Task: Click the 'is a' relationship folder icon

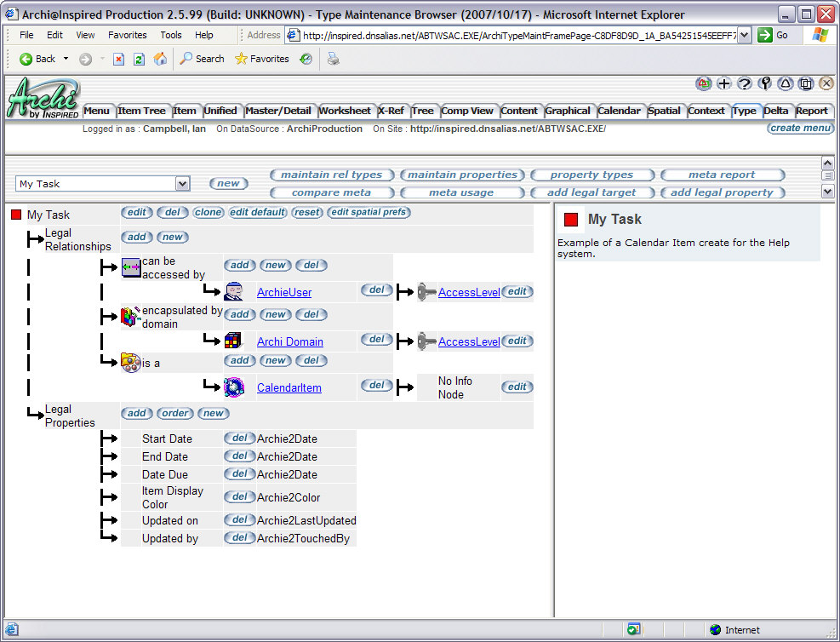Action: tap(129, 360)
